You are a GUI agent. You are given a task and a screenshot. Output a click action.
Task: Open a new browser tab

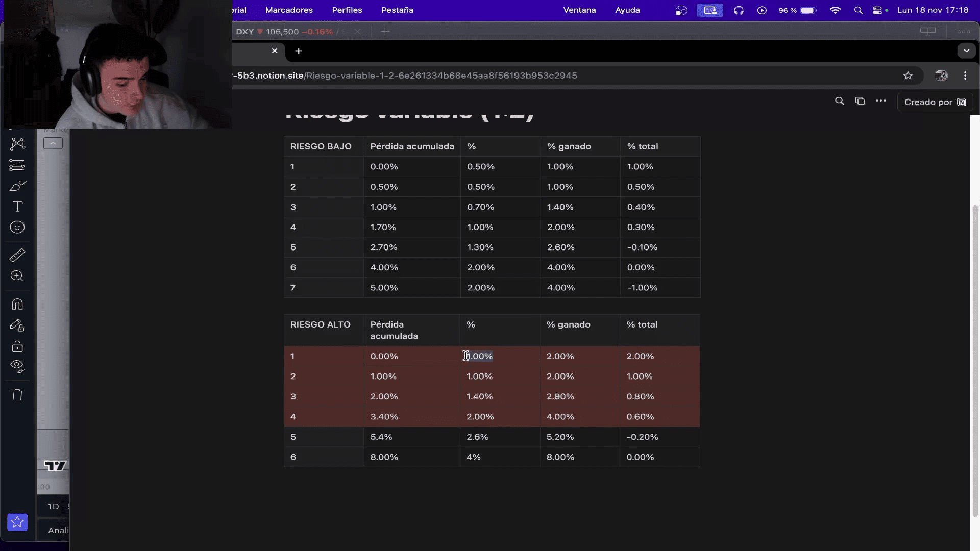(x=299, y=51)
